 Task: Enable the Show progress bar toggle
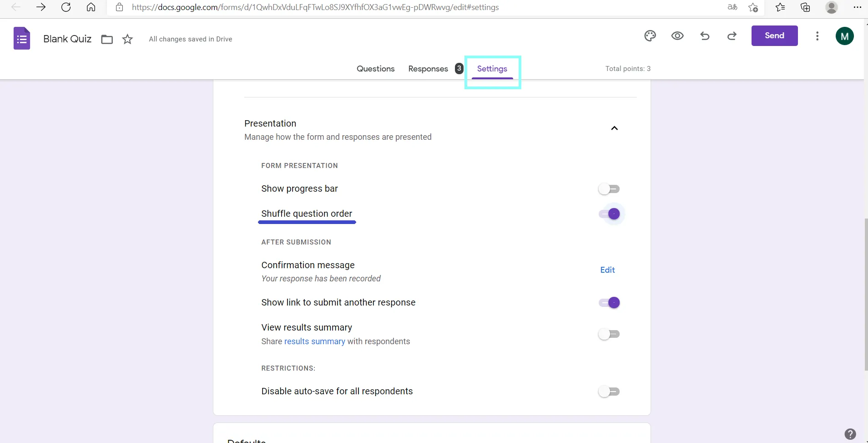pyautogui.click(x=609, y=189)
